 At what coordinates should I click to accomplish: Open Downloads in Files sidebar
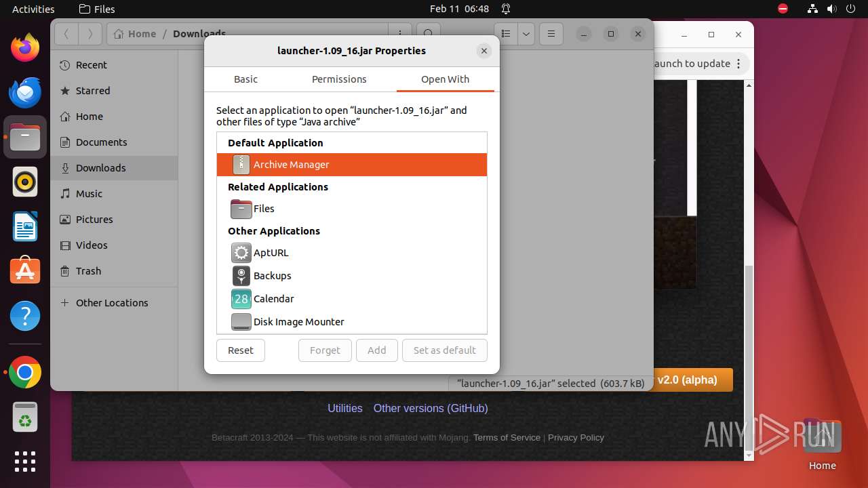[x=114, y=168]
